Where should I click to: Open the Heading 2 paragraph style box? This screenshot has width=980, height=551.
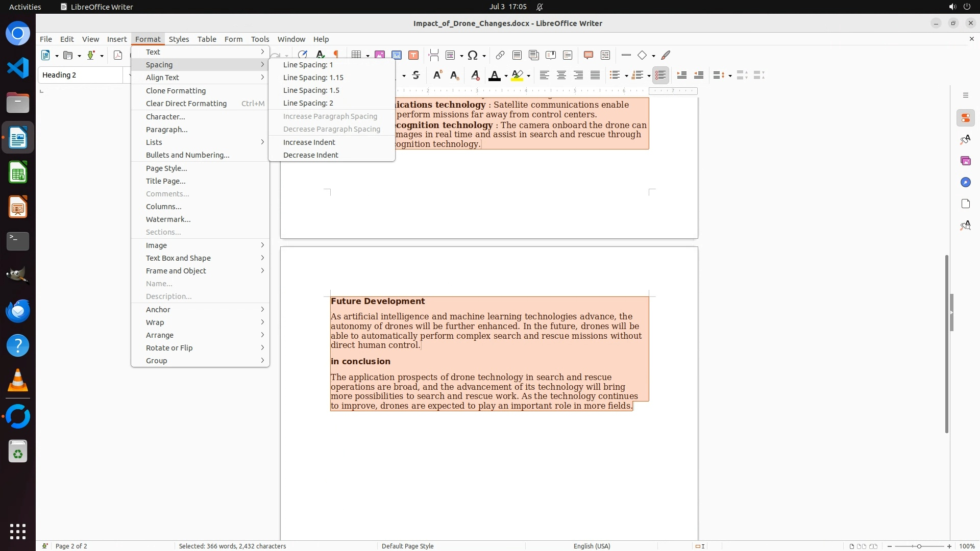tap(81, 75)
